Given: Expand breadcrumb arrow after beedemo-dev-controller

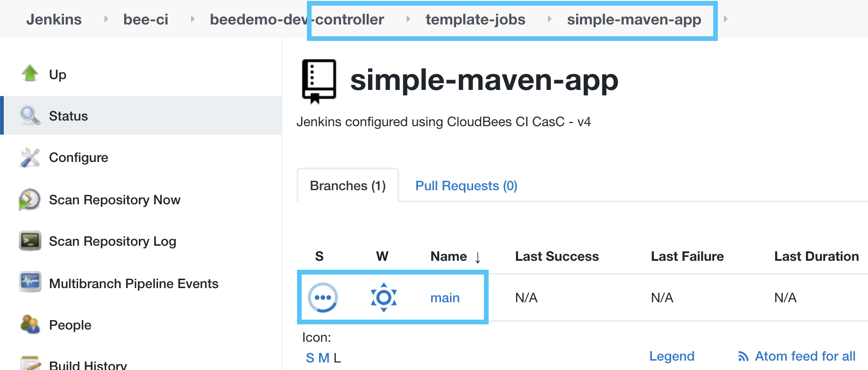Looking at the screenshot, I should tap(408, 19).
